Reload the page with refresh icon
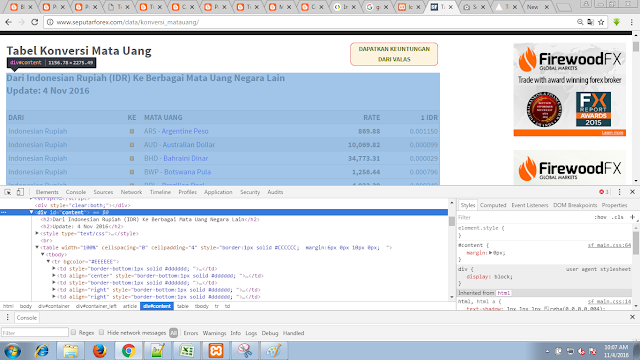640x360 pixels. pyautogui.click(x=35, y=22)
